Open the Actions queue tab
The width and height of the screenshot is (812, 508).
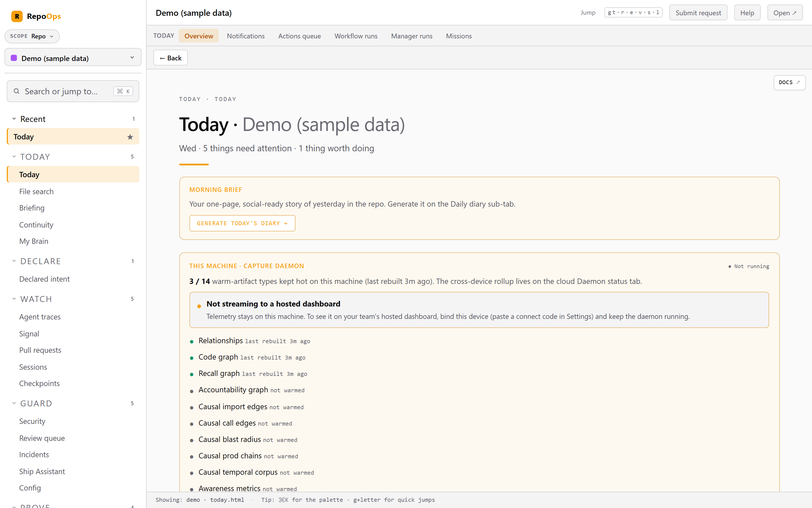[299, 36]
